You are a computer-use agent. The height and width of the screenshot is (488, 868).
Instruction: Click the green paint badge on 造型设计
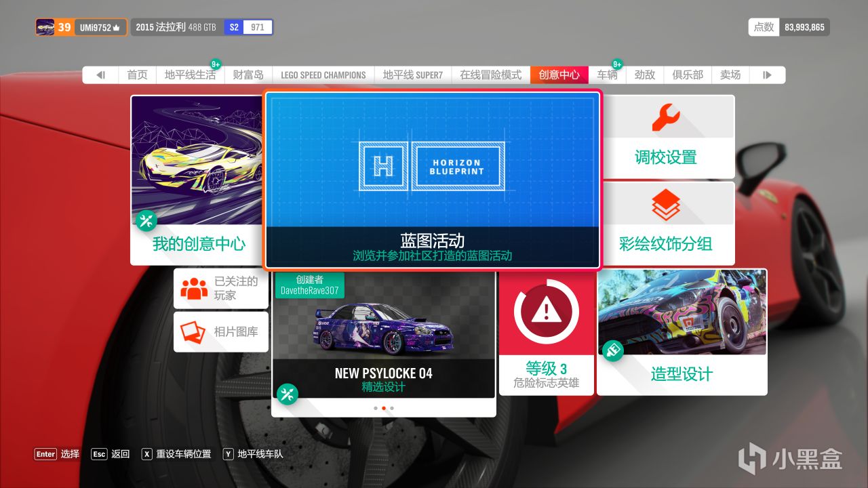[x=613, y=350]
